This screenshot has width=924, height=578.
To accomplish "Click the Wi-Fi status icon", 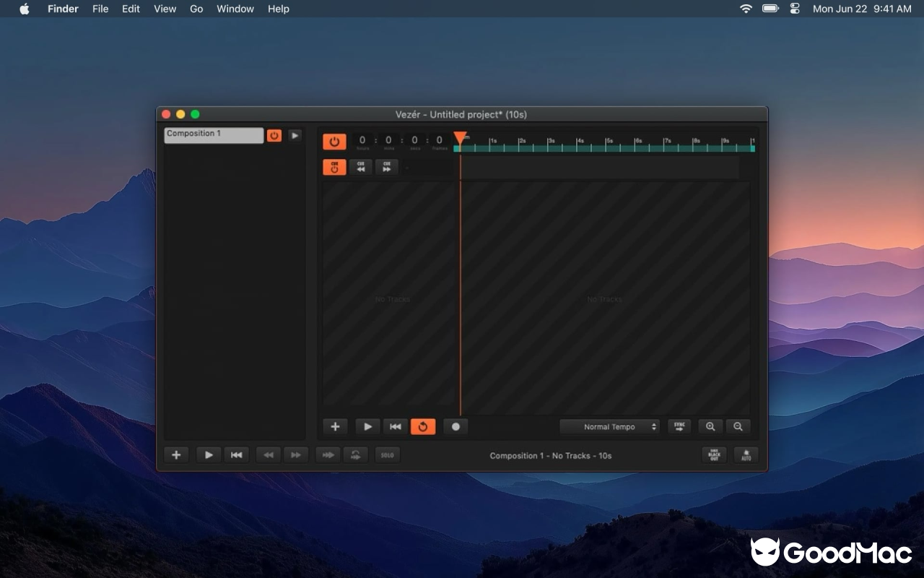I will [x=746, y=9].
